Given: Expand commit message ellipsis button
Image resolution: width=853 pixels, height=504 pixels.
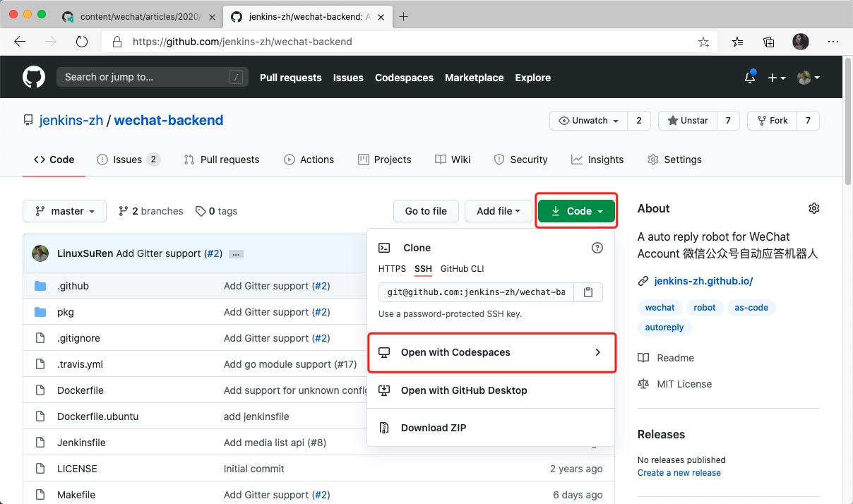Looking at the screenshot, I should pyautogui.click(x=236, y=254).
